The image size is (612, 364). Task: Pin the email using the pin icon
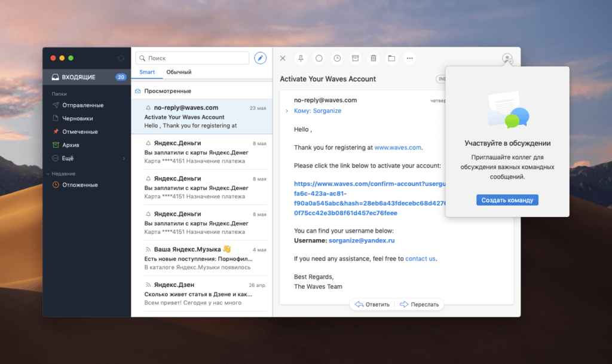tap(301, 58)
